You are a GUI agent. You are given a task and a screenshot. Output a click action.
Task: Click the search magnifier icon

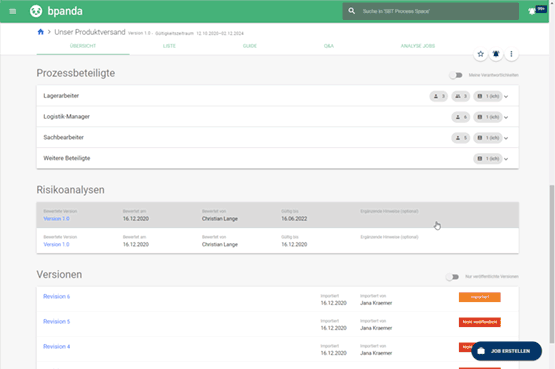coord(351,11)
